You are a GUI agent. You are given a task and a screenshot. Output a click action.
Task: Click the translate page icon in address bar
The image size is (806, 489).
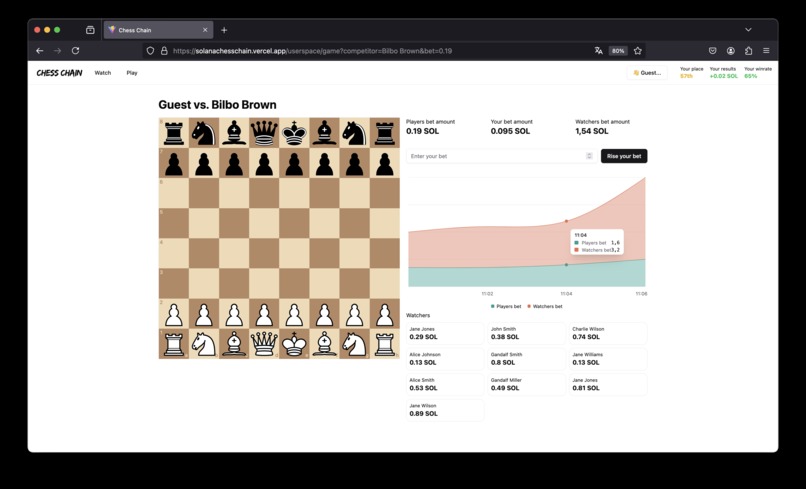pyautogui.click(x=598, y=51)
